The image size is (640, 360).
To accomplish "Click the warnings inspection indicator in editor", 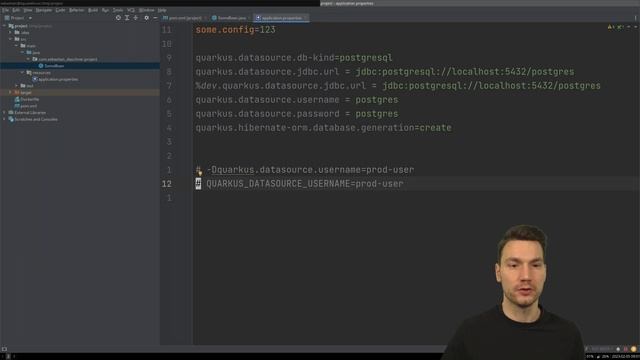I will click(x=611, y=27).
